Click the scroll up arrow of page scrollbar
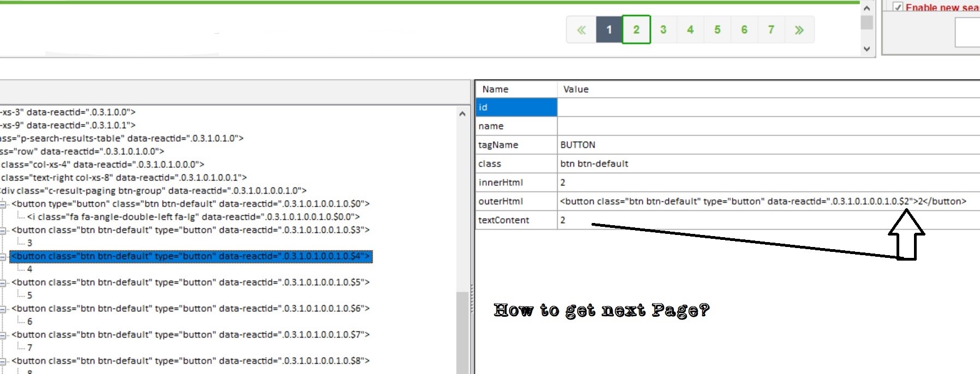 pos(867,8)
